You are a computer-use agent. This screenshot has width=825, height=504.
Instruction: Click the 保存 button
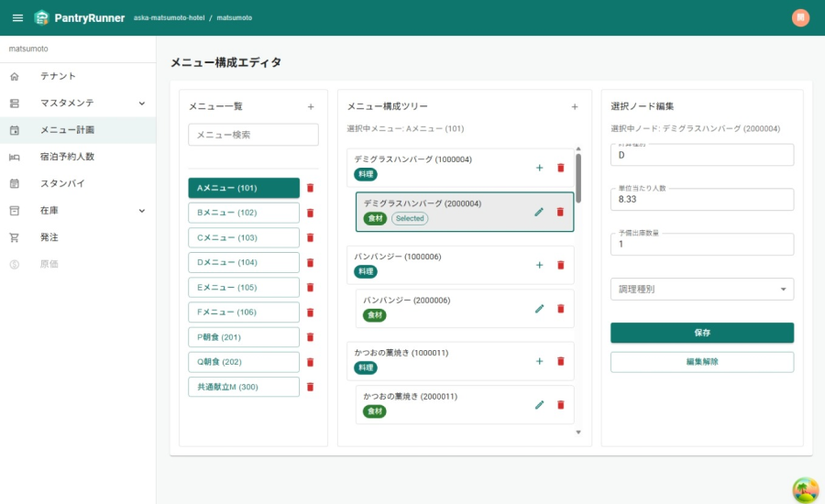pos(702,333)
